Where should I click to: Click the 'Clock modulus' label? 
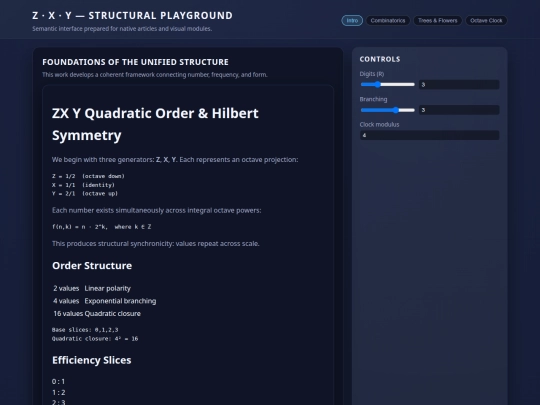click(379, 124)
